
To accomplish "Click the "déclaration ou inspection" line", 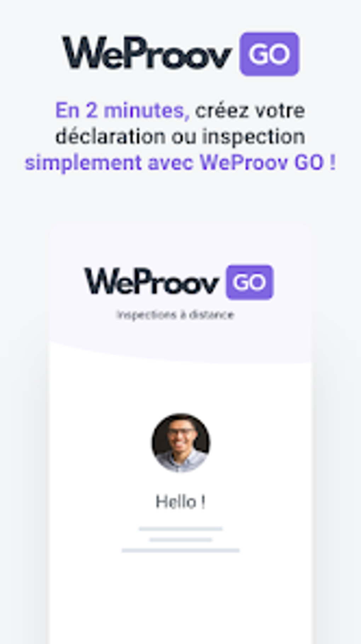I will (180, 137).
